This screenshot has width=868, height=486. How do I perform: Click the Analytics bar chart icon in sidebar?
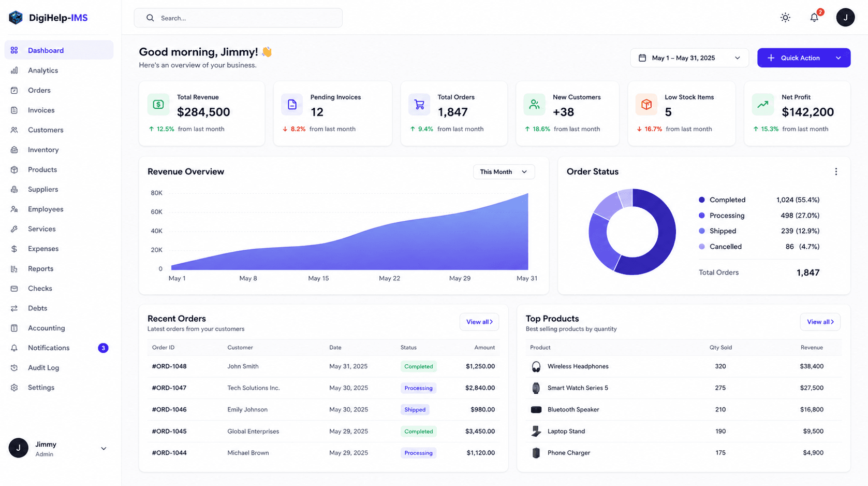[x=14, y=70]
